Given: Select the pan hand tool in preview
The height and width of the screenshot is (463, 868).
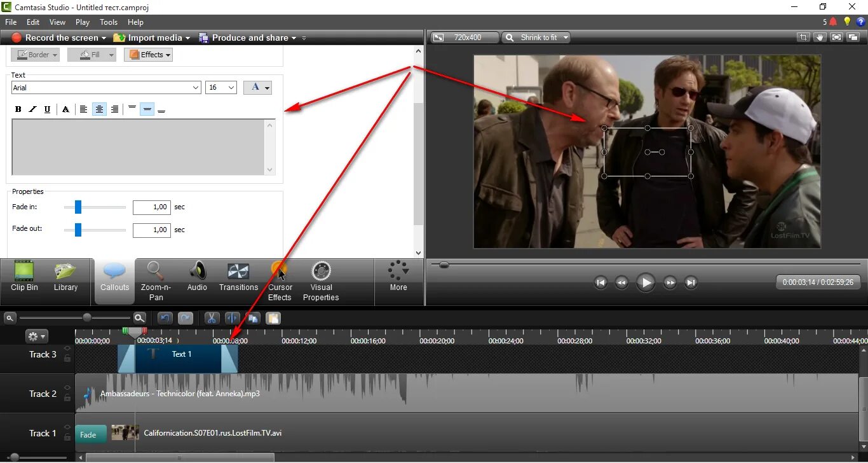Looking at the screenshot, I should [820, 38].
